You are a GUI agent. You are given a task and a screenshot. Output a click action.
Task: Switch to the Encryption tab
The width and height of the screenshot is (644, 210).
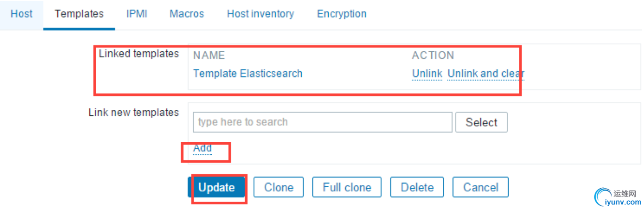tap(341, 14)
